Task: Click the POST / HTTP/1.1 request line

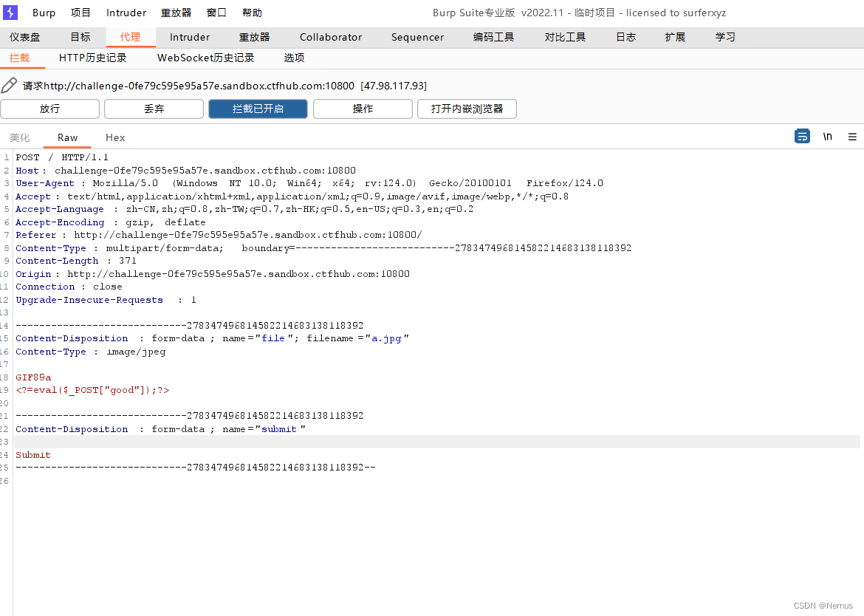Action: (62, 157)
